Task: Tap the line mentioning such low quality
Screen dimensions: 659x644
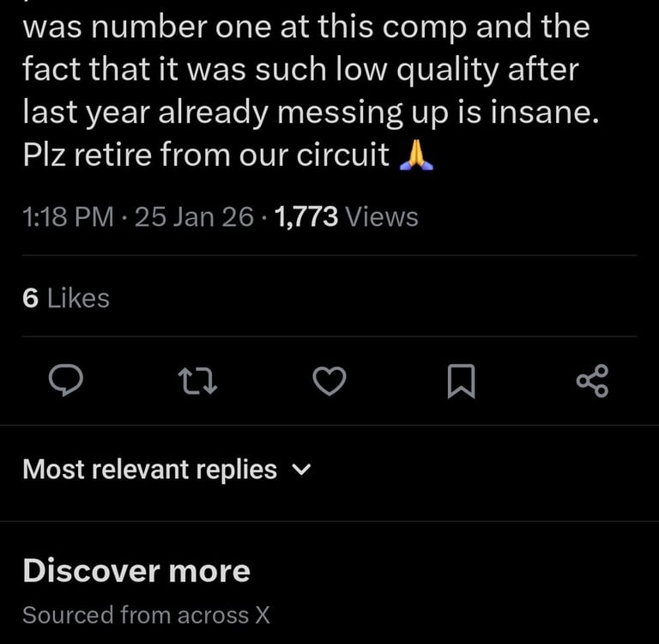Action: (x=300, y=70)
